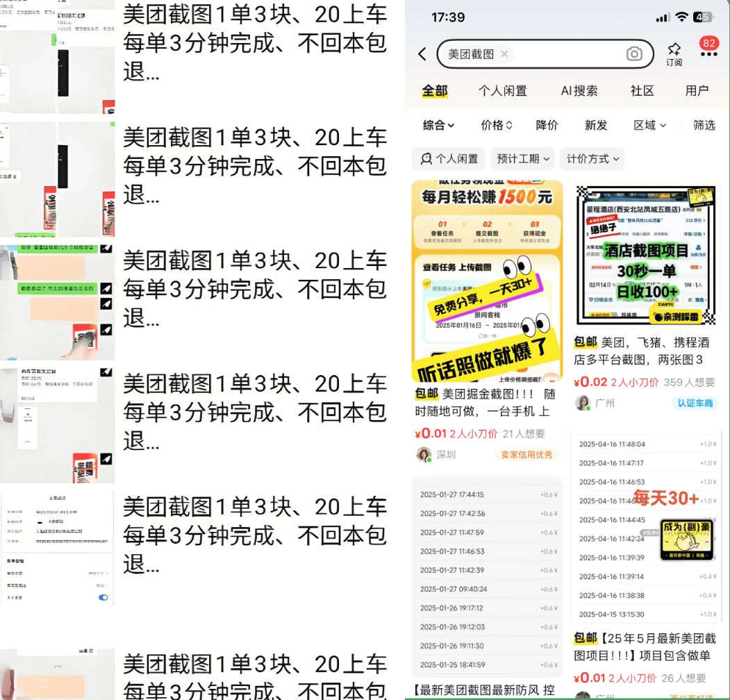Enable the 新发 newly-listed filter
The image size is (730, 700).
(x=595, y=125)
